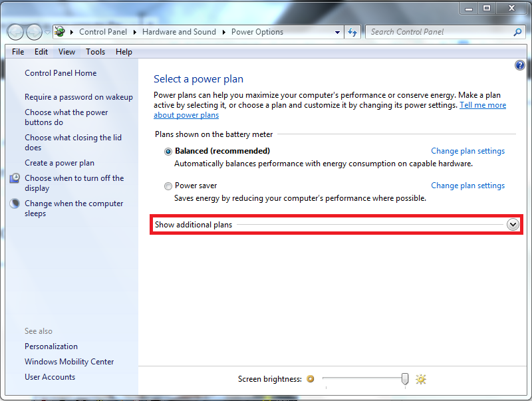532x401 pixels.
Task: Click the Select a power plan heading
Action: [198, 79]
